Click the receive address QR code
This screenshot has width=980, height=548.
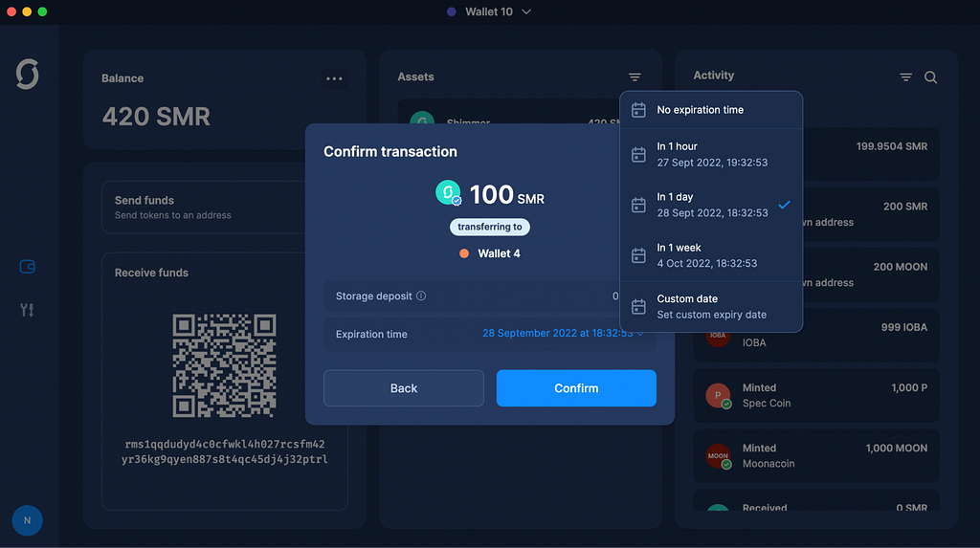tap(224, 365)
